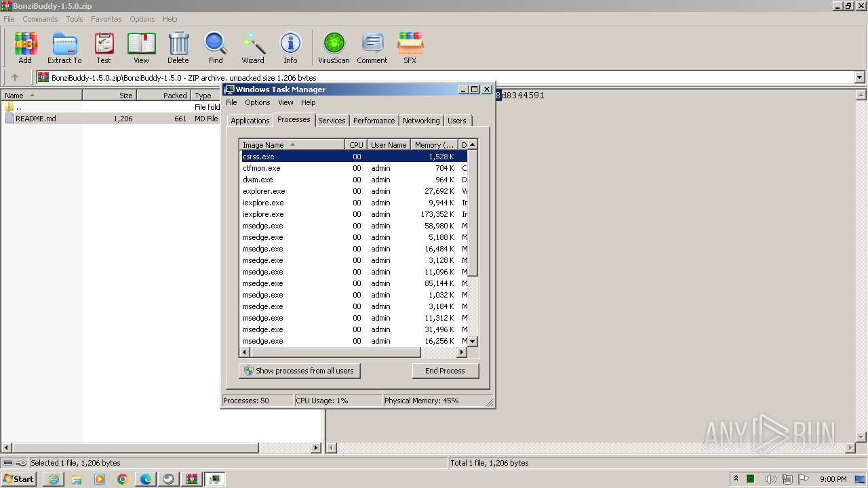Click green CPU meter tray icon

click(751, 479)
